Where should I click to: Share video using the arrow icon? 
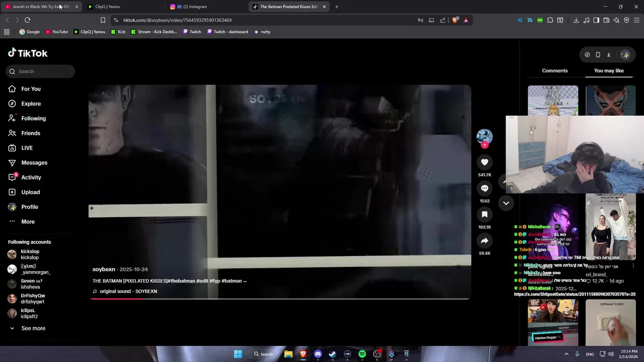pyautogui.click(x=485, y=240)
